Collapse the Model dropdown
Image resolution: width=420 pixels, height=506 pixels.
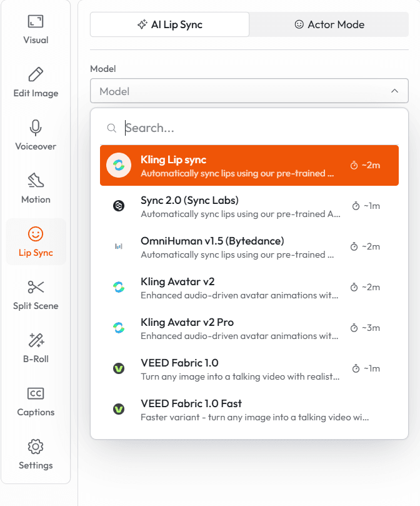pos(249,91)
